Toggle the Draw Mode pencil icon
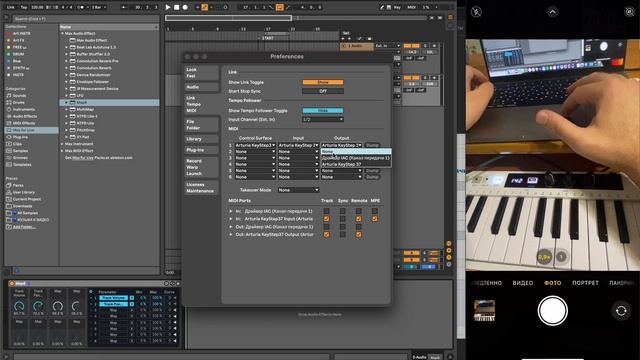 coord(382,7)
